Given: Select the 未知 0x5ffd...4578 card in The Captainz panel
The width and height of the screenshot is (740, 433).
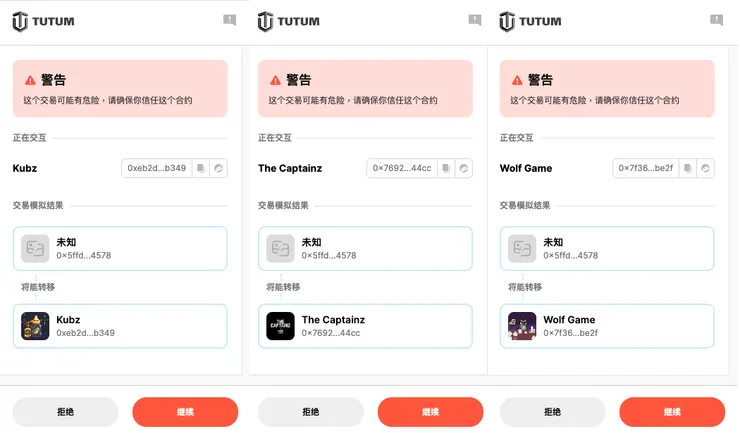Looking at the screenshot, I should 365,248.
